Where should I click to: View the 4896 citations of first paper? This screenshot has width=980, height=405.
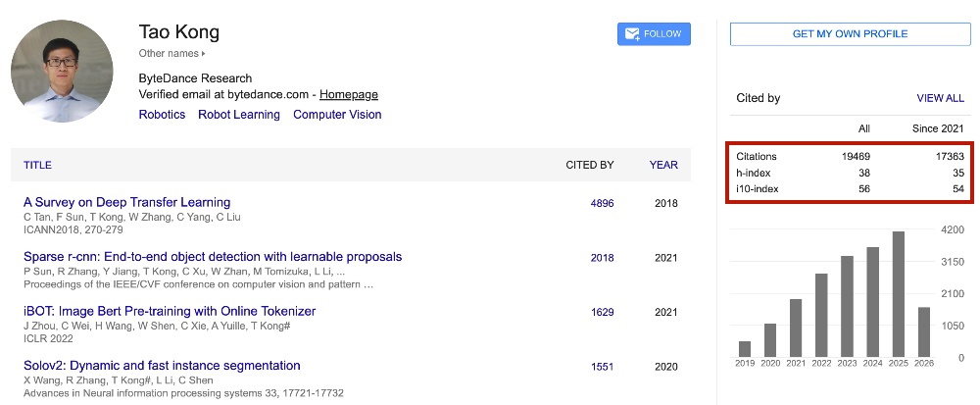pos(602,203)
